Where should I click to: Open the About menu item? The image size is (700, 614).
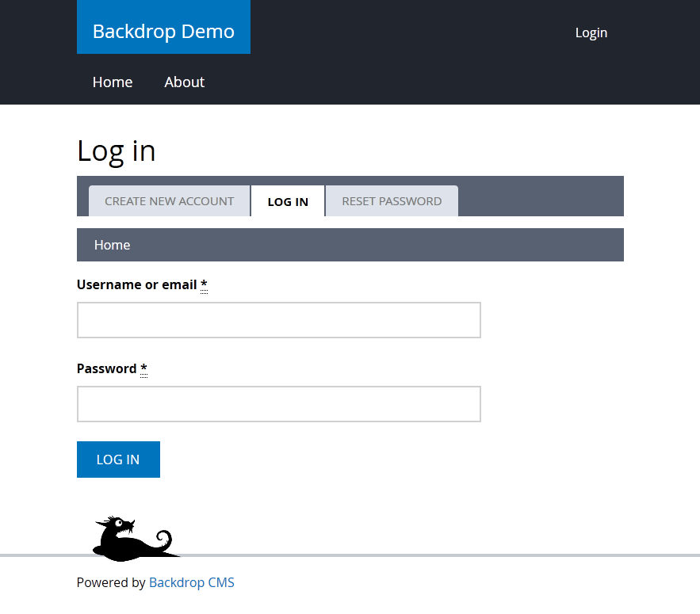[185, 82]
